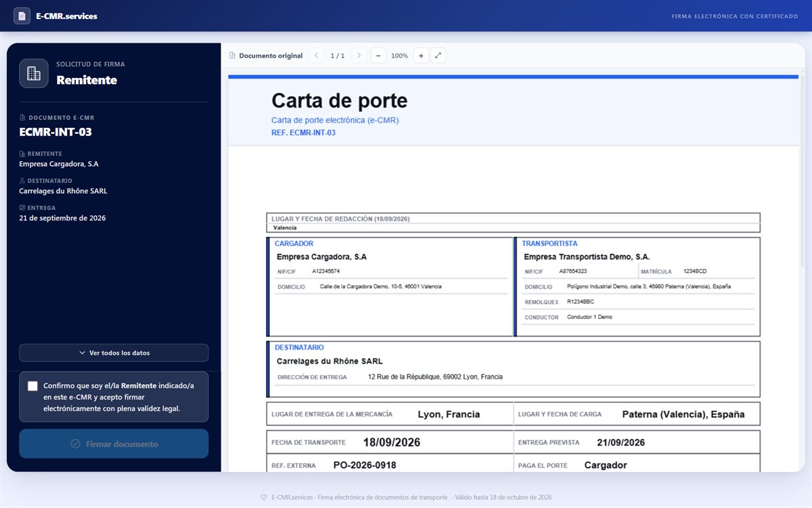The height and width of the screenshot is (508, 812).
Task: Click 12 Rue de la République address
Action: tap(435, 377)
